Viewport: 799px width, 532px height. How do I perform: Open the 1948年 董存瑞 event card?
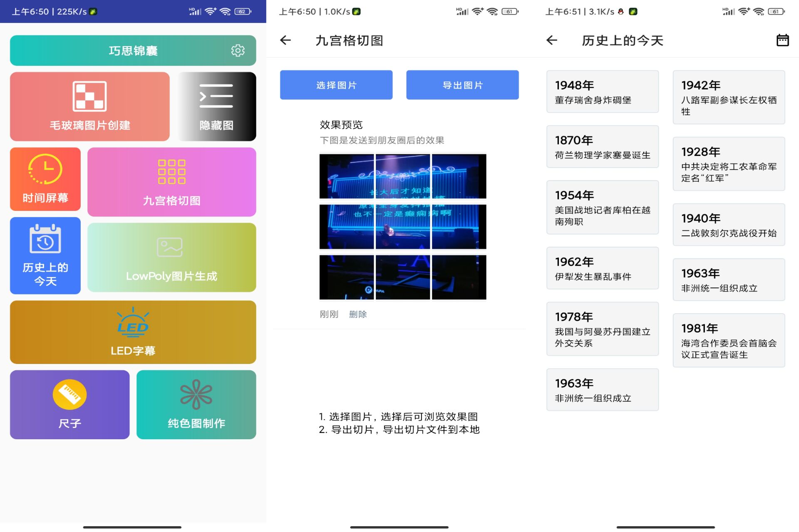[x=602, y=92]
